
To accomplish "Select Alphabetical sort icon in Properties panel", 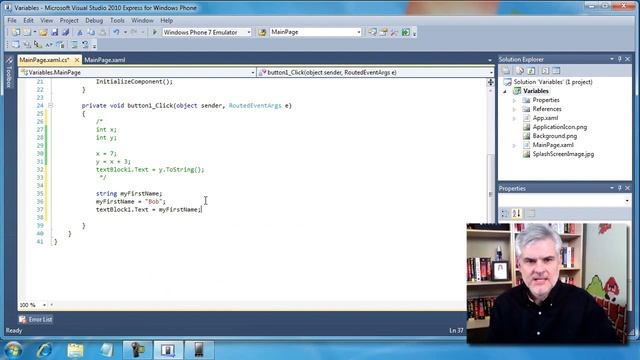I will pyautogui.click(x=517, y=213).
